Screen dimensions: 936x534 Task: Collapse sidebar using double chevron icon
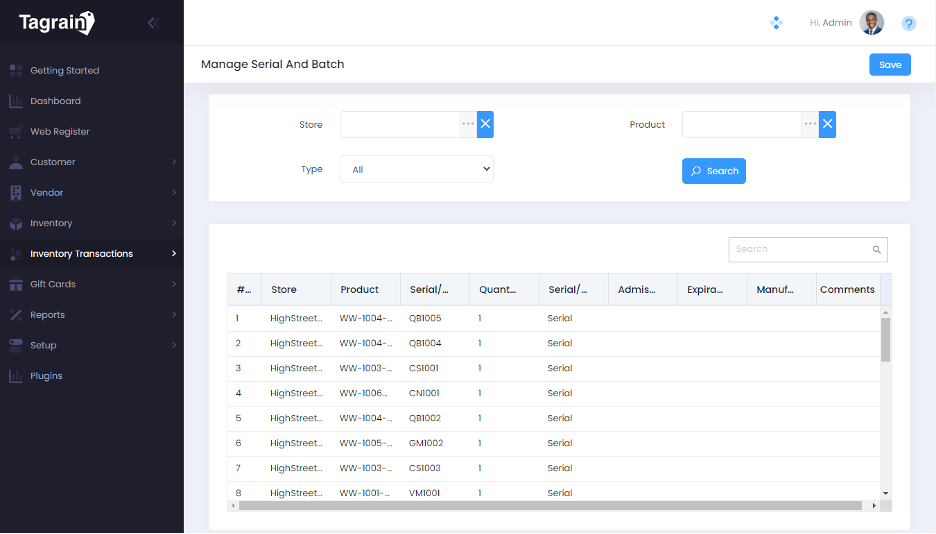coord(153,23)
